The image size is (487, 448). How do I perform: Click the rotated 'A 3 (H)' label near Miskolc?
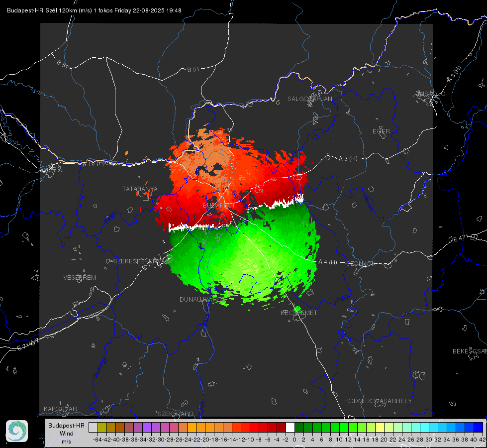[454, 74]
